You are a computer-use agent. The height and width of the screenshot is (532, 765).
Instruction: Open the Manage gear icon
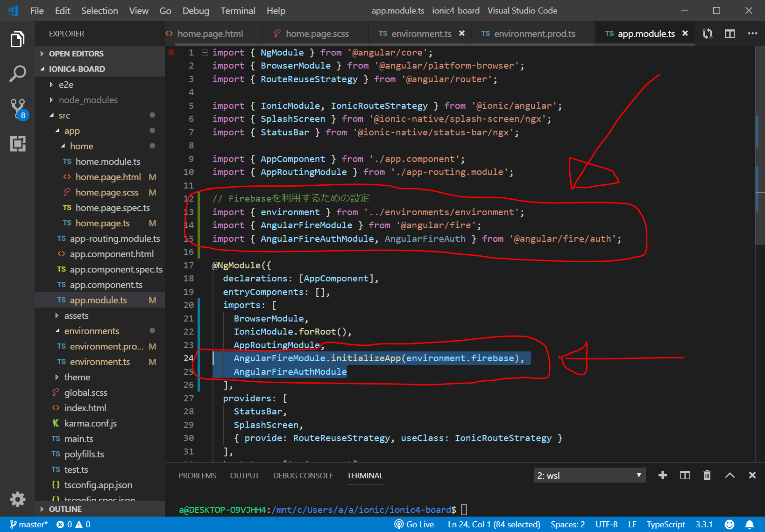click(x=18, y=499)
